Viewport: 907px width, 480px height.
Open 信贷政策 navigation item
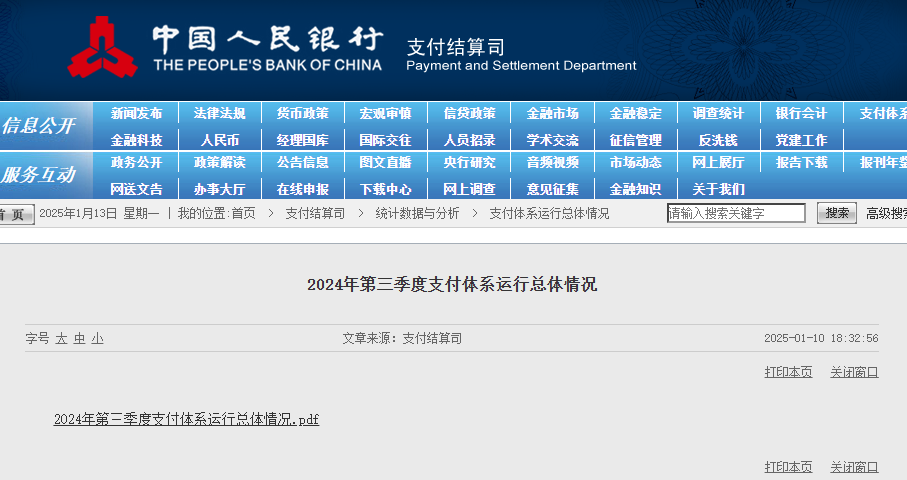coord(470,113)
